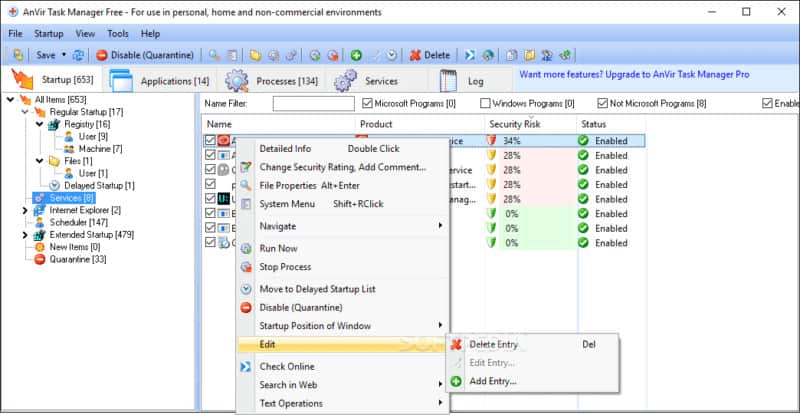Click the Processes tab gear icon
The width and height of the screenshot is (800, 415).
point(237,81)
